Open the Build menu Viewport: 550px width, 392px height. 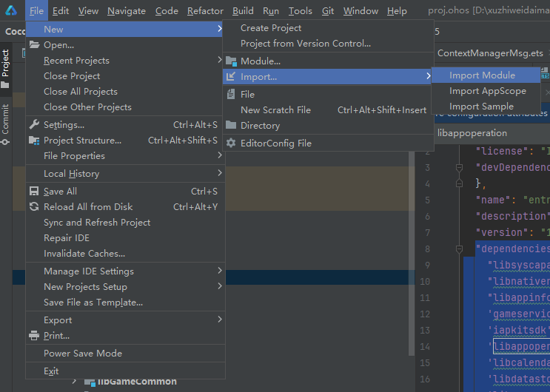tap(243, 11)
